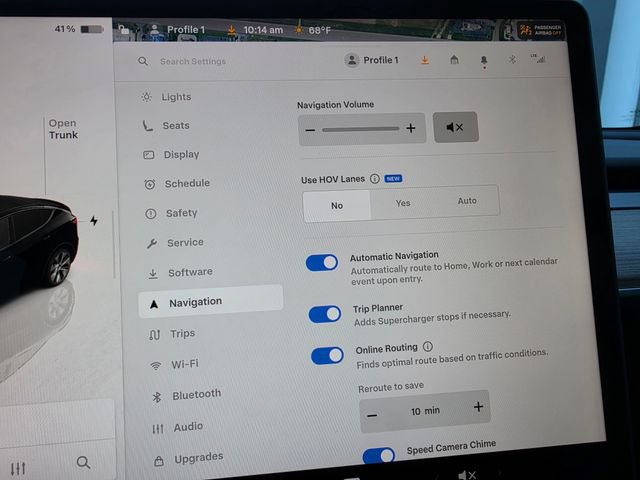Mute navigation volume with speaker button
The width and height of the screenshot is (640, 480).
(455, 127)
